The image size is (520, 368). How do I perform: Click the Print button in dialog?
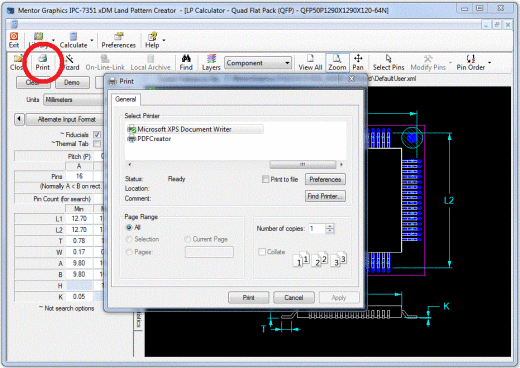[x=248, y=297]
